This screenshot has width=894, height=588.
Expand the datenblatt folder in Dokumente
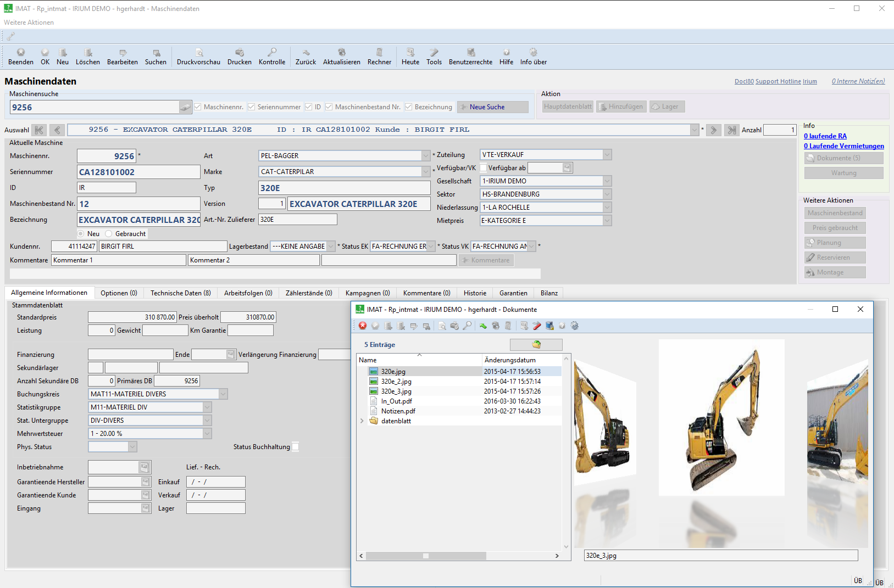[x=362, y=421]
